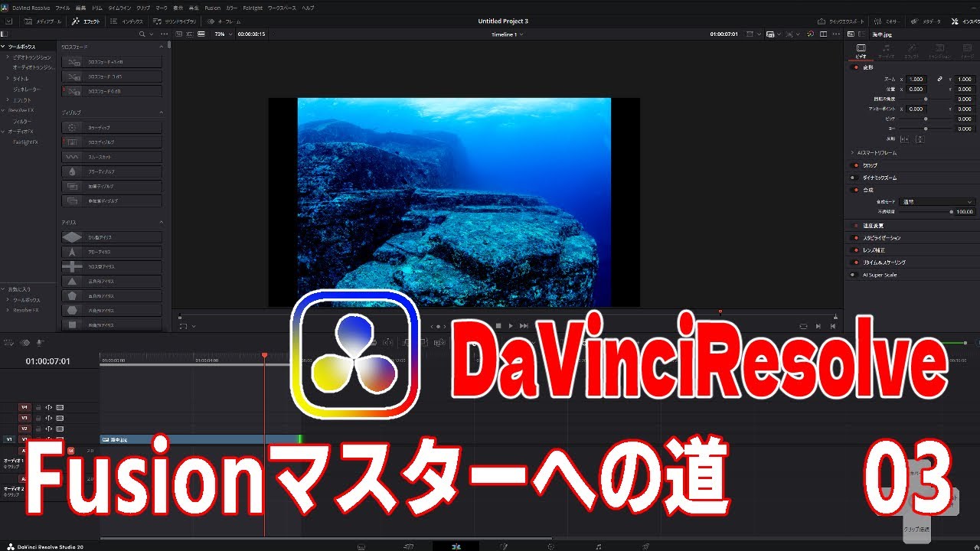The image size is (980, 551).
Task: Open the Sound Library panel
Action: [174, 21]
